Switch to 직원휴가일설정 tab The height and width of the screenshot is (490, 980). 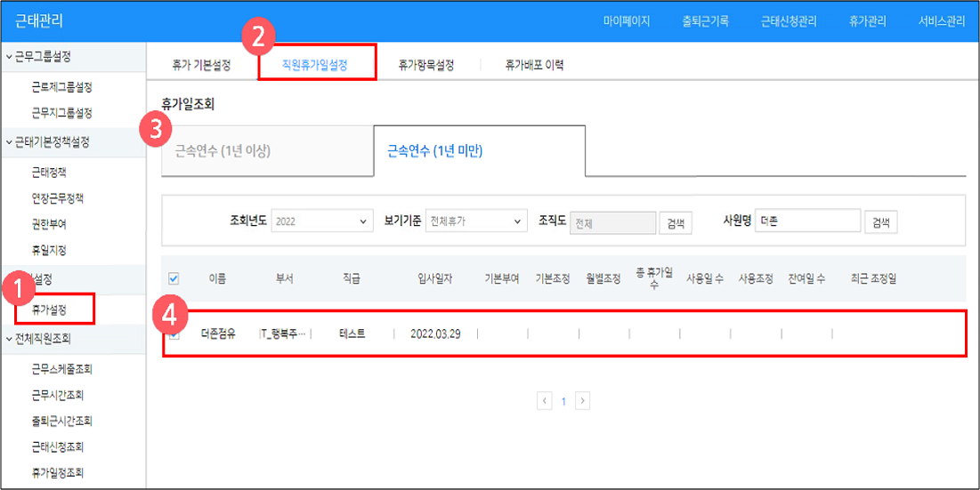[x=315, y=65]
